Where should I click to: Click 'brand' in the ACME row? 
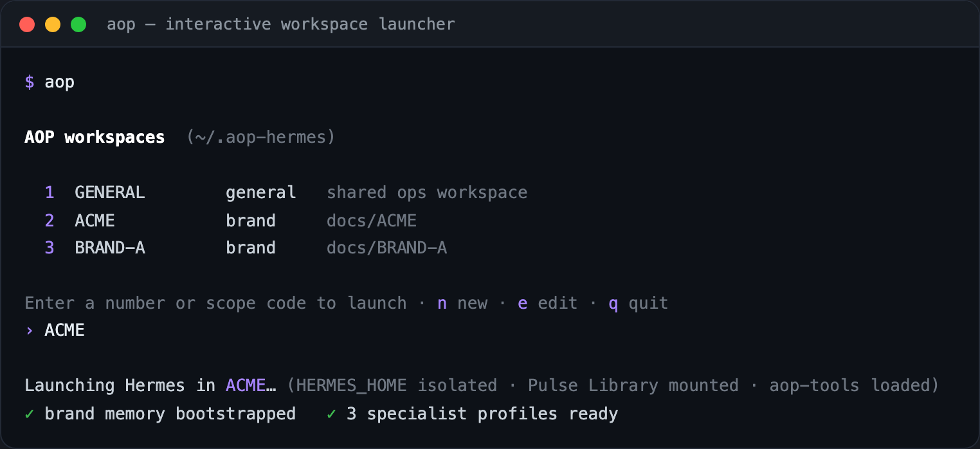[251, 221]
